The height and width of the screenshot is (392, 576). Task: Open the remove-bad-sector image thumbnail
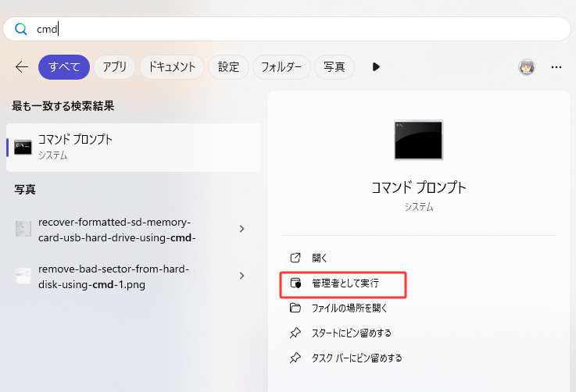pyautogui.click(x=23, y=276)
